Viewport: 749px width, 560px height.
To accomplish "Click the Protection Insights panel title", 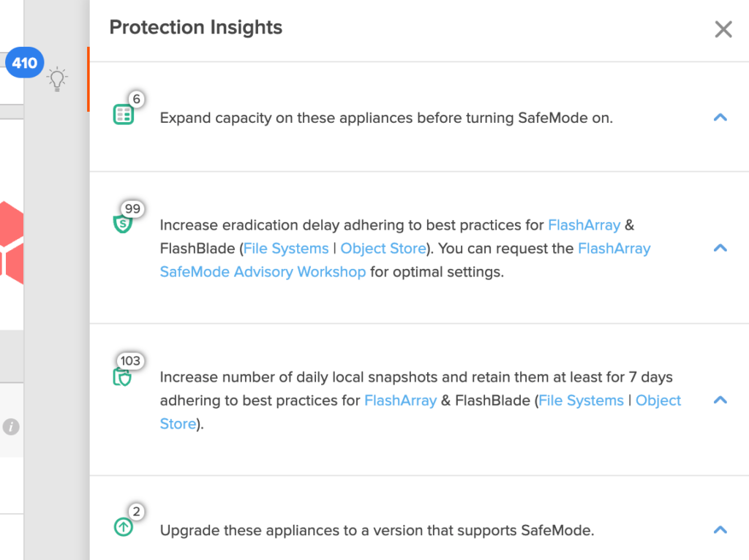I will [196, 27].
